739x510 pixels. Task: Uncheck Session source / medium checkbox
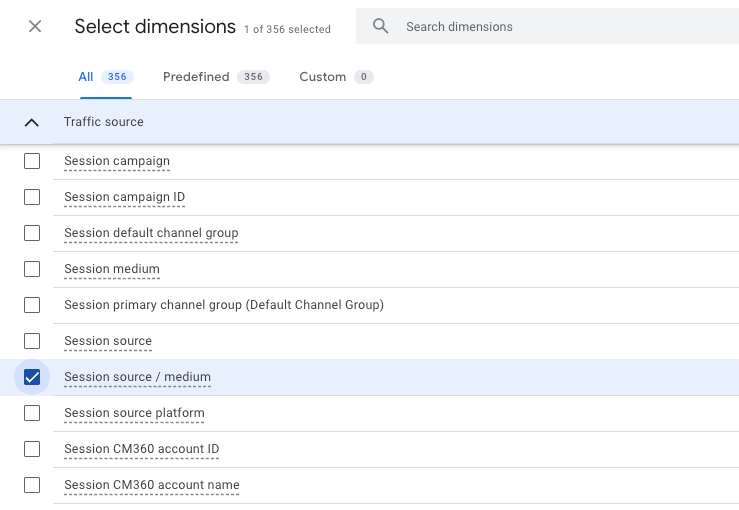point(32,377)
